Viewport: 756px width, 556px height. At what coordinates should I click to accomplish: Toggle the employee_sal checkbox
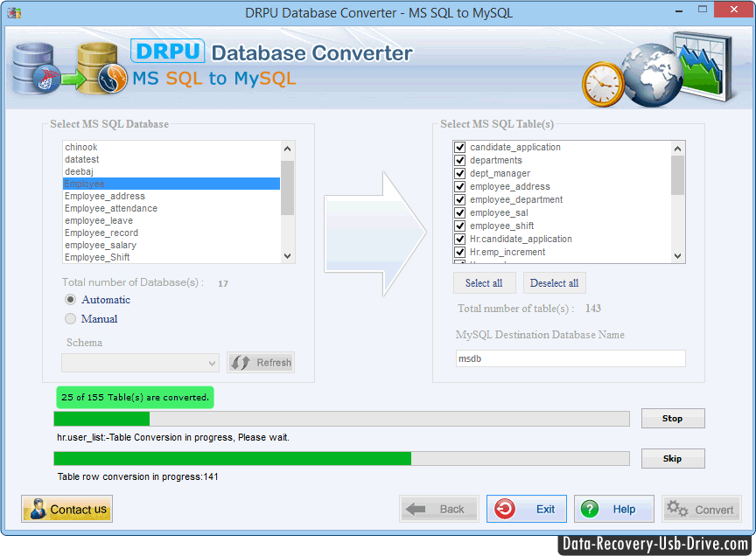(x=460, y=212)
